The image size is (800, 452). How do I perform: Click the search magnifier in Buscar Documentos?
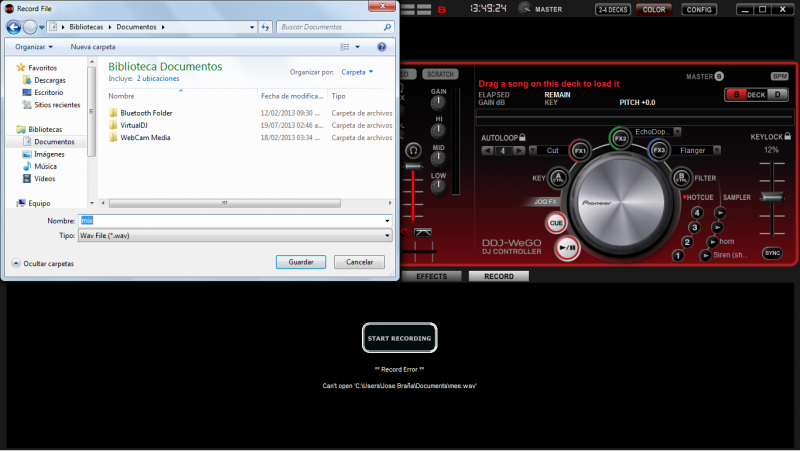(387, 27)
